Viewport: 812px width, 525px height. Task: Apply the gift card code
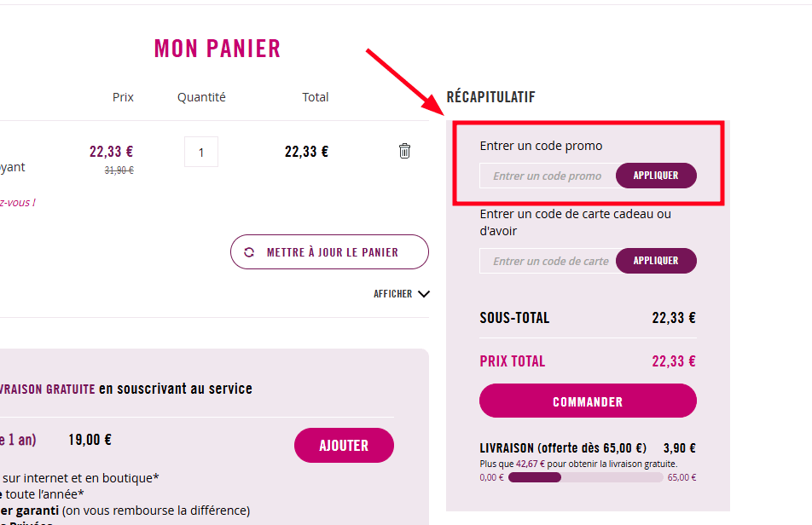pyautogui.click(x=656, y=261)
